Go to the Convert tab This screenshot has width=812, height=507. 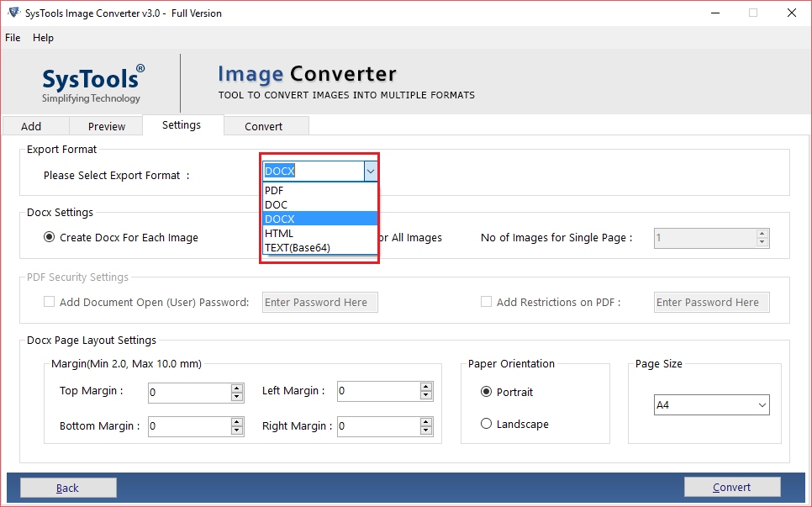point(266,126)
